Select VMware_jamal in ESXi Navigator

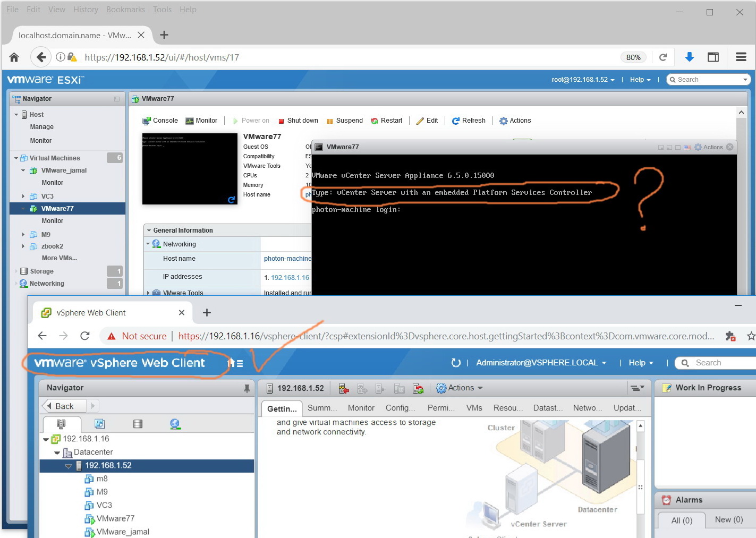tap(64, 170)
